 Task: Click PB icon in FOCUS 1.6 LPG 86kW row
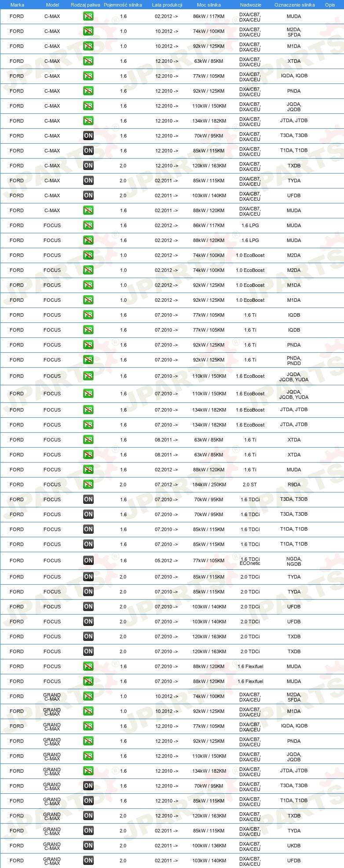coord(88,225)
